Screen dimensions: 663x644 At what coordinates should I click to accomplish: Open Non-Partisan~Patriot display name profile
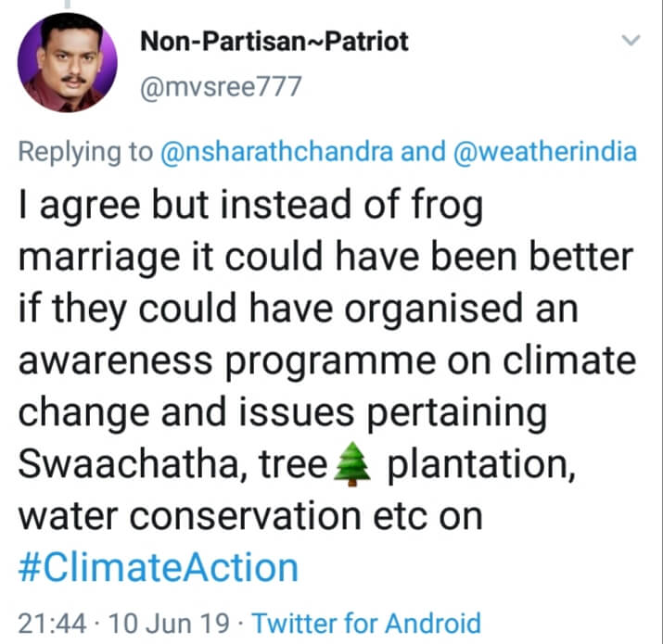[273, 41]
